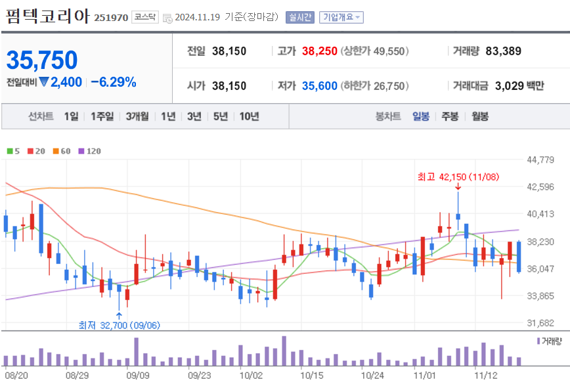This screenshot has width=570, height=392.
Task: Select the 1년 line chart period
Action: tap(168, 116)
